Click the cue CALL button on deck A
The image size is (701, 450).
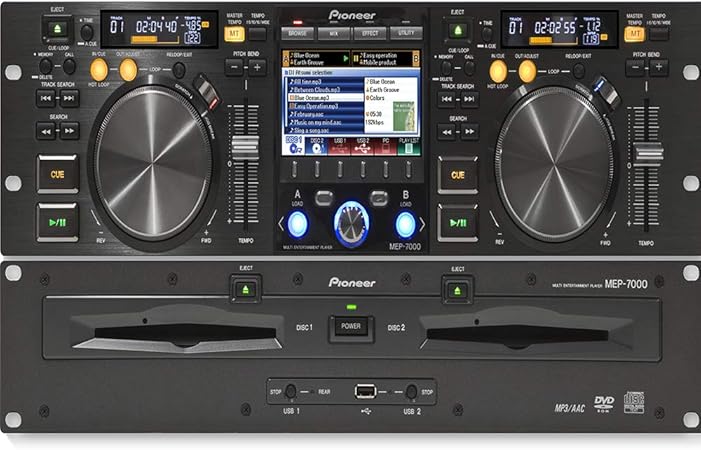69,66
